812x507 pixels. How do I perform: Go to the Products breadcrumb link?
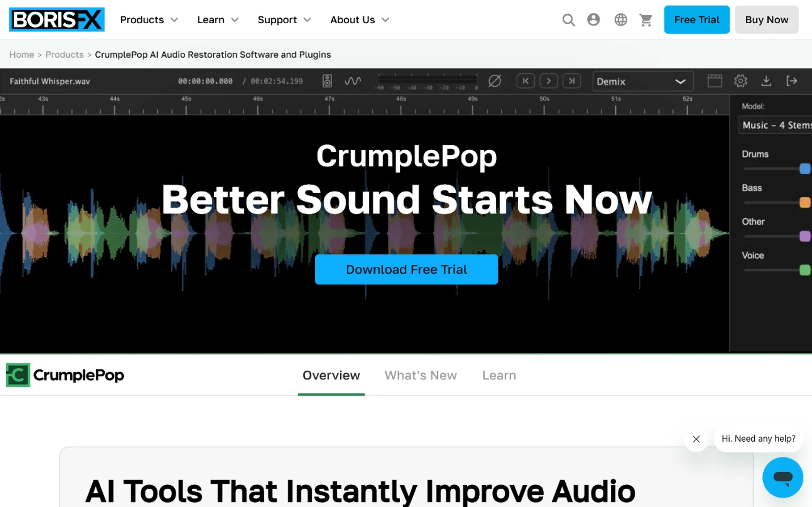[x=64, y=55]
